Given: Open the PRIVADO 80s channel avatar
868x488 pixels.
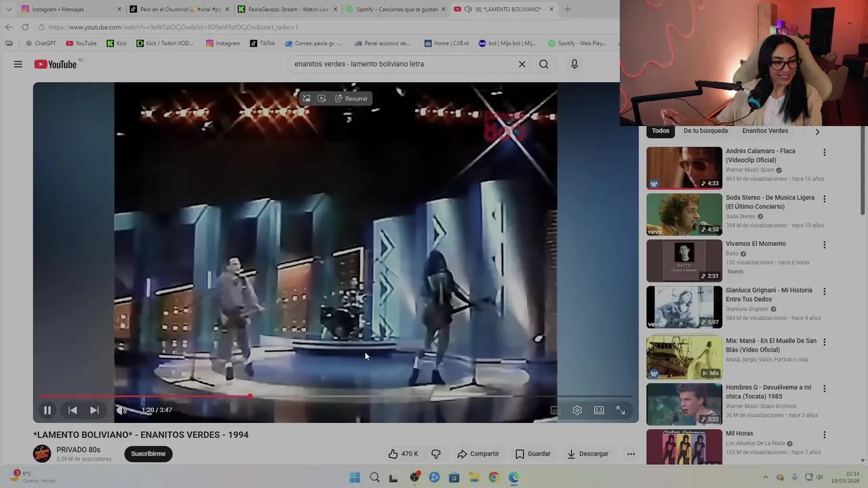Looking at the screenshot, I should (x=42, y=453).
